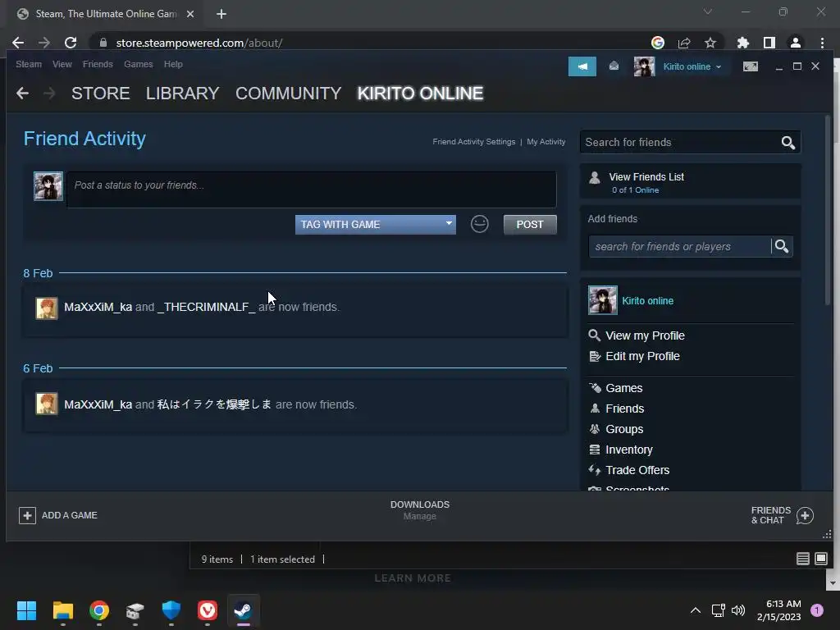Image resolution: width=840 pixels, height=630 pixels.
Task: Expand the TAG WITH GAME dropdown
Action: click(x=376, y=225)
